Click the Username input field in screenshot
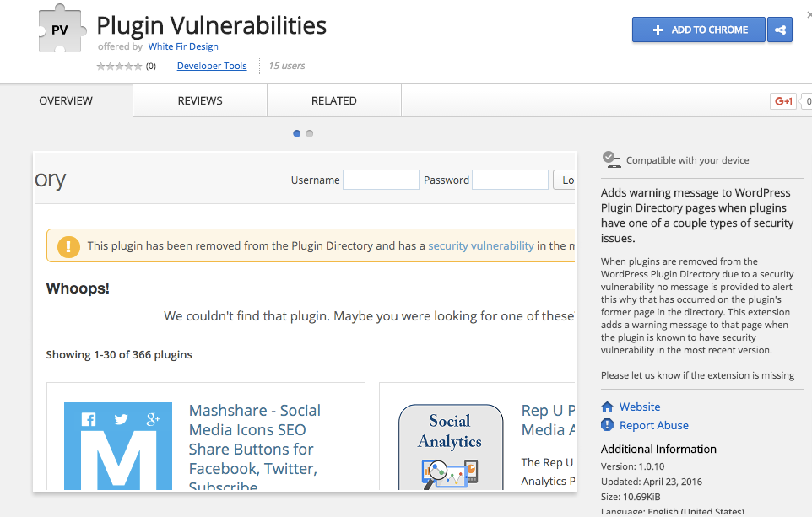The image size is (812, 517). pos(381,180)
